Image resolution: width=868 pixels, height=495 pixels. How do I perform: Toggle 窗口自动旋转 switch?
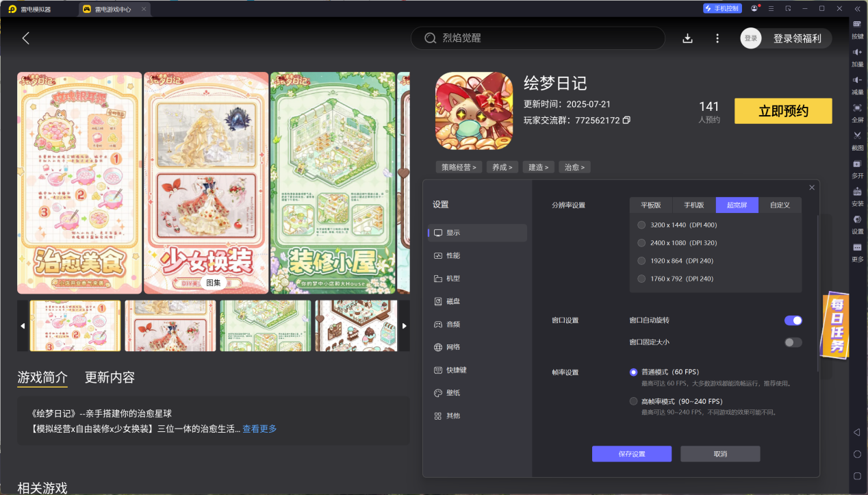[x=793, y=320]
